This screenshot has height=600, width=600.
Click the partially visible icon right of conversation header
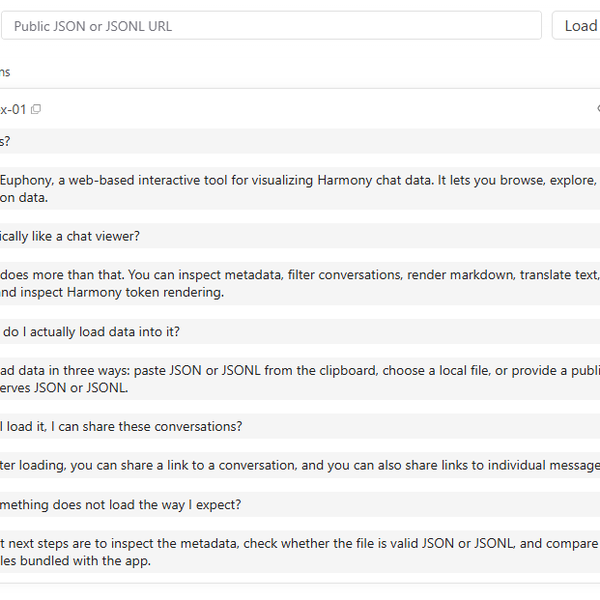597,108
